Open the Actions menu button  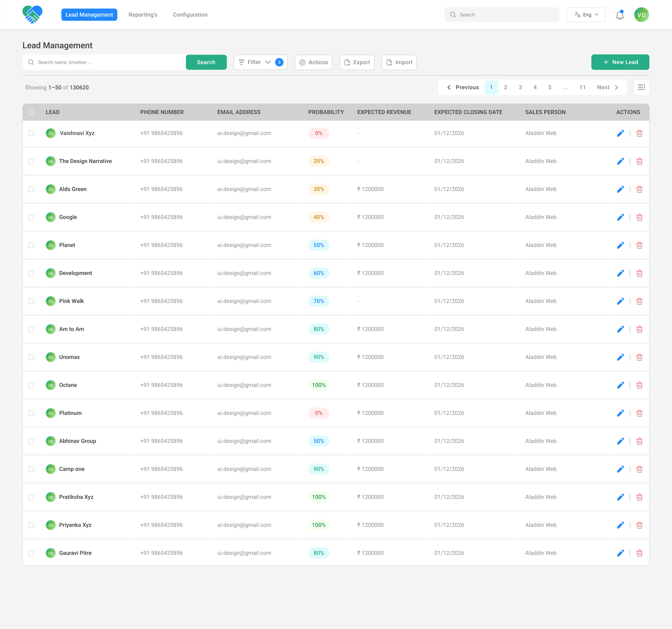pyautogui.click(x=313, y=62)
